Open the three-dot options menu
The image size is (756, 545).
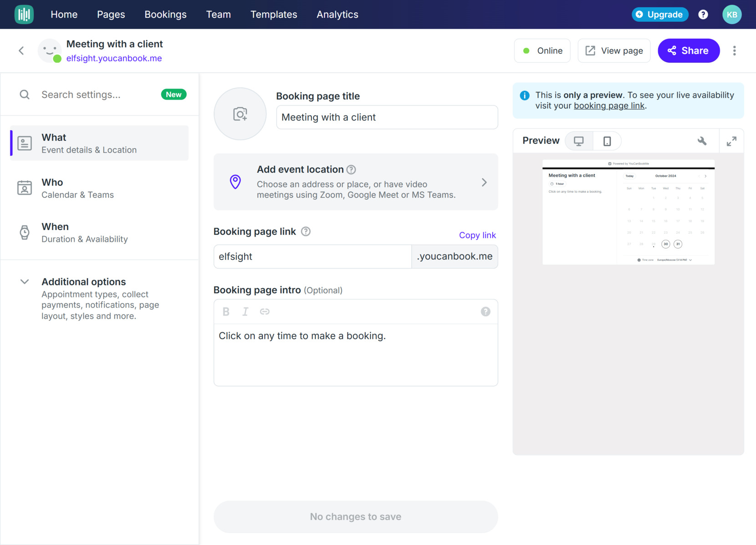point(735,51)
